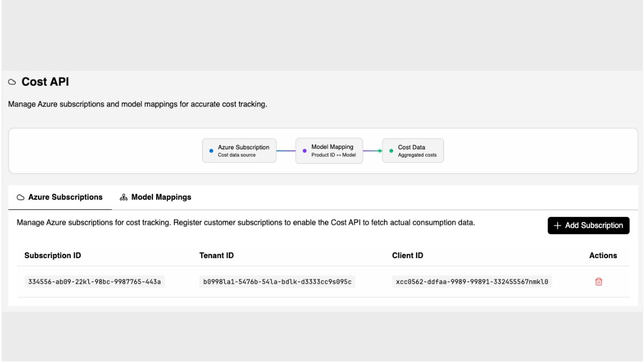Image resolution: width=644 pixels, height=363 pixels.
Task: Click the purple dot in Model Mapping node
Action: coord(305,150)
